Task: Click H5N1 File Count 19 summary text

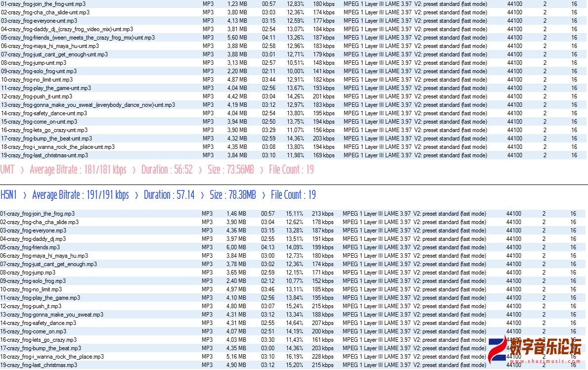Action: pos(293,195)
